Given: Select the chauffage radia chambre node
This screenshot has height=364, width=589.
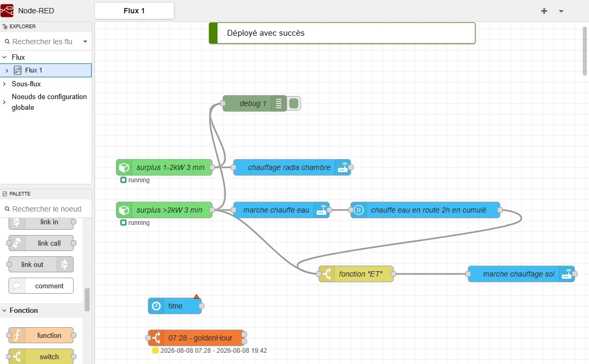Looking at the screenshot, I should coord(292,167).
